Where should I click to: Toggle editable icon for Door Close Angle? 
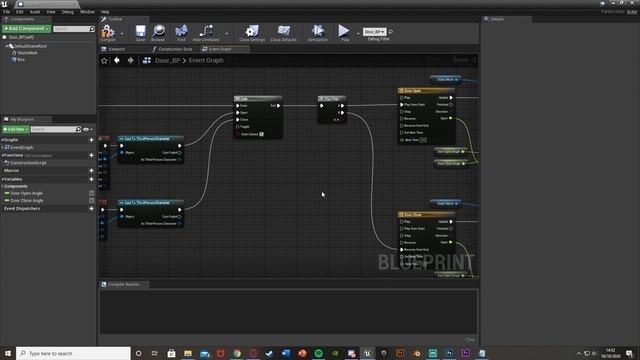pyautogui.click(x=91, y=200)
